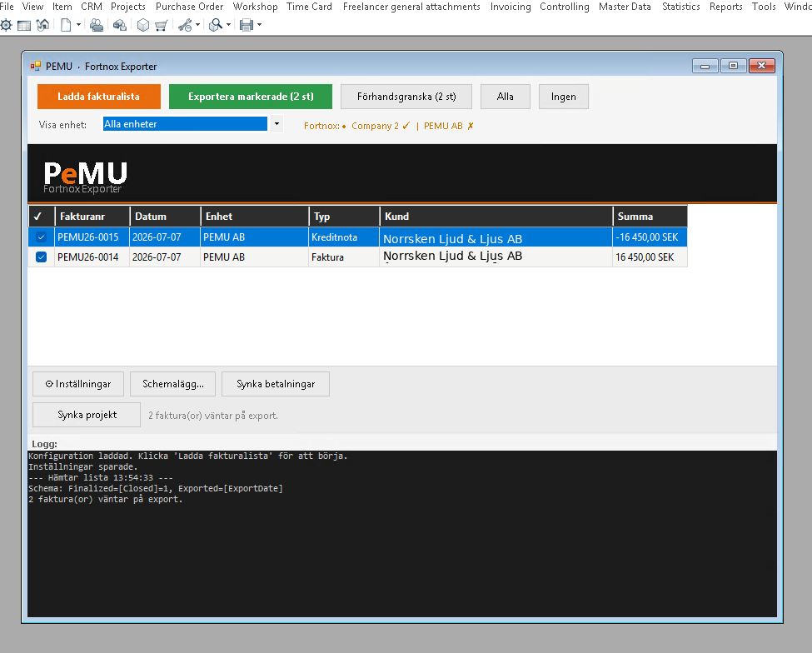Click the Synka betalningar button
812x653 pixels.
[276, 384]
